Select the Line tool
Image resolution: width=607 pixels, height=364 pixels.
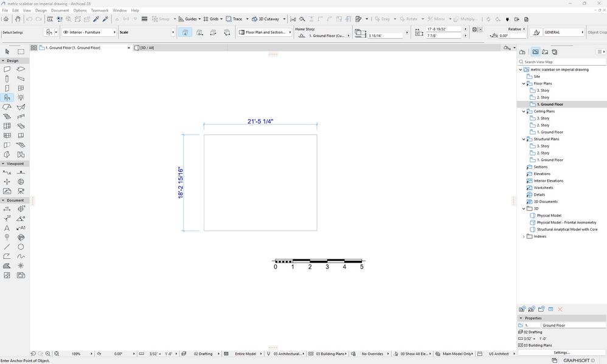[x=7, y=247]
